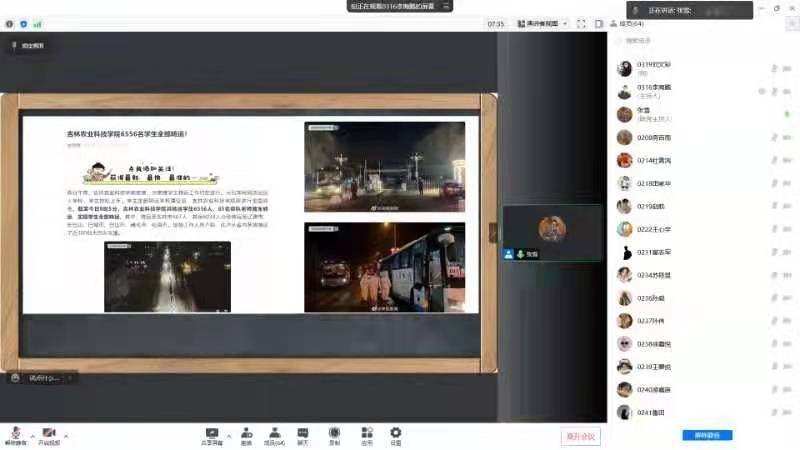The width and height of the screenshot is (800, 450).
Task: Open the Settings gear in bottom toolbar
Action: coord(396,435)
